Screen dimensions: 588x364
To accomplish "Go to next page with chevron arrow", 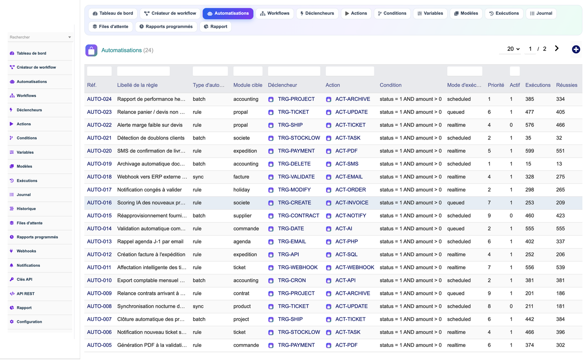I will click(557, 49).
